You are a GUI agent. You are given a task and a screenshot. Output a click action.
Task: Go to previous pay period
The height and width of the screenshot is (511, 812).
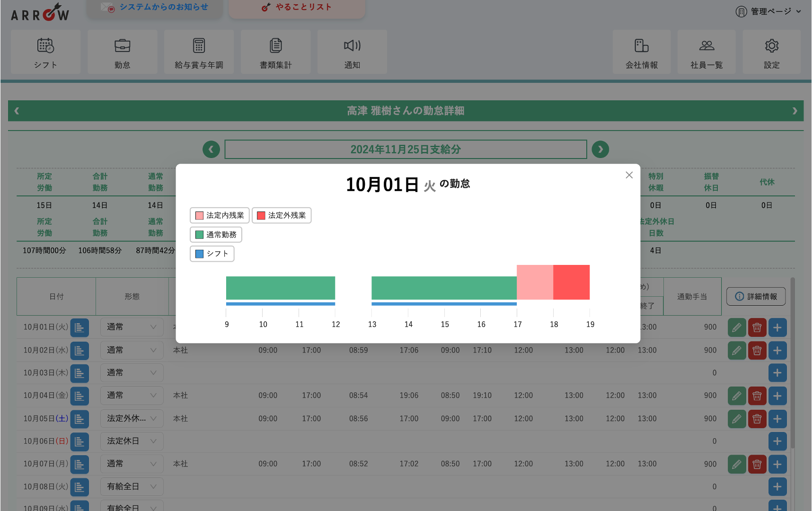point(211,150)
